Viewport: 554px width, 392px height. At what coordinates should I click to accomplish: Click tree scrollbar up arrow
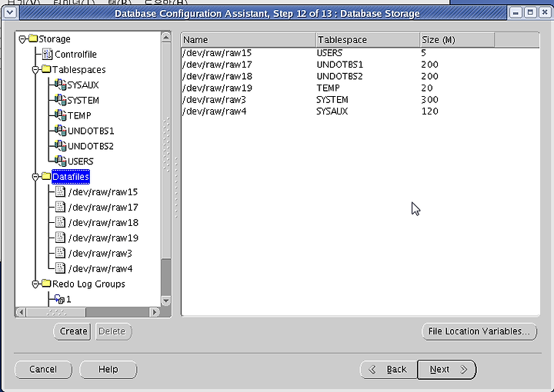pyautogui.click(x=166, y=37)
